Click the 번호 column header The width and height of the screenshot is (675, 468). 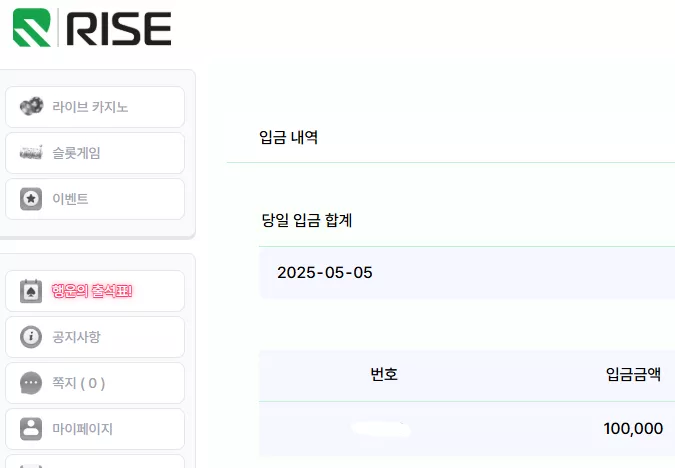(x=384, y=374)
